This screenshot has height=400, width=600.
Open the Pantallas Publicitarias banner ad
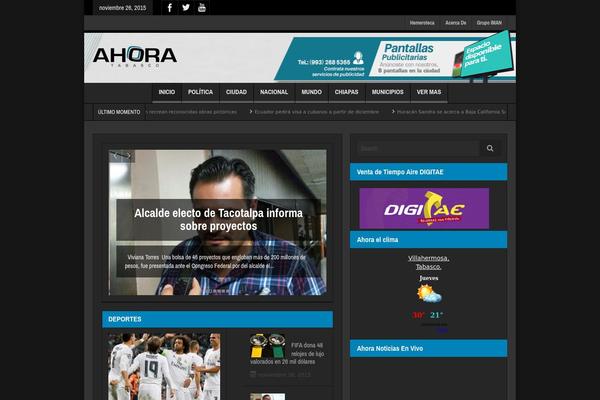click(x=394, y=57)
